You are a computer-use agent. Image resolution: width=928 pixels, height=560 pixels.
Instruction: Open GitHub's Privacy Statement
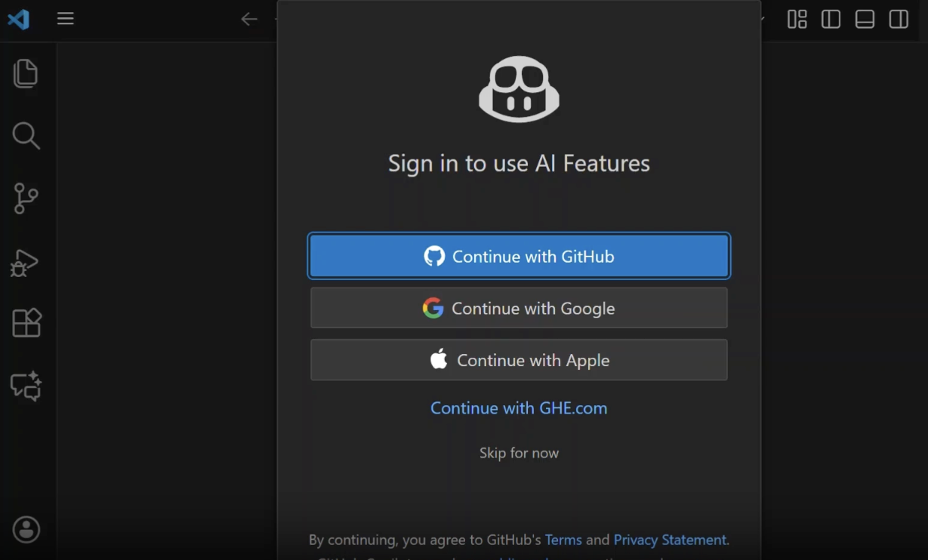[669, 540]
